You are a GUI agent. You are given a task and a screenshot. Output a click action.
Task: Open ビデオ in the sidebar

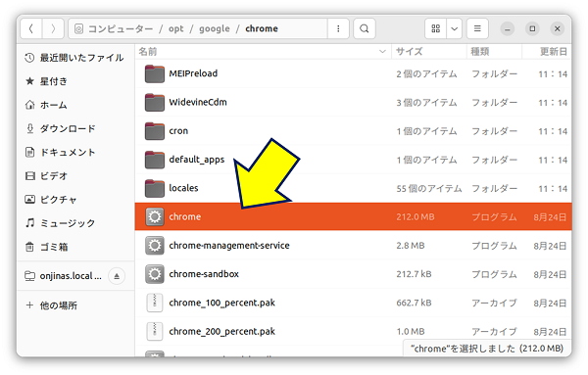coord(75,175)
